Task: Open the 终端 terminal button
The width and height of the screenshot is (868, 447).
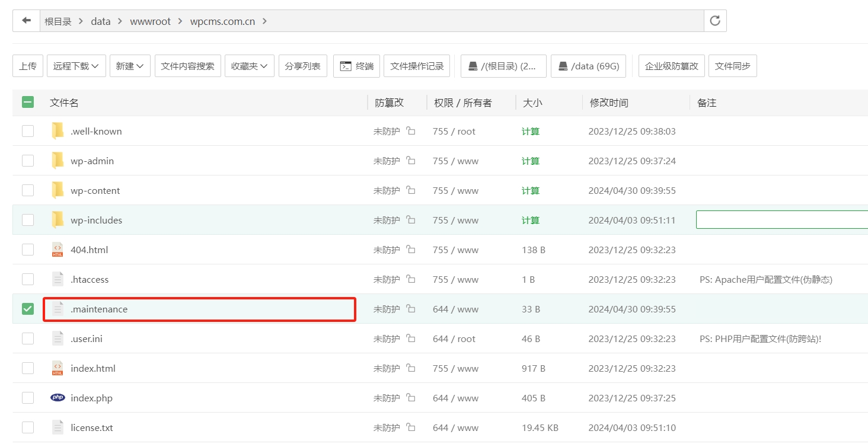Action: point(356,66)
